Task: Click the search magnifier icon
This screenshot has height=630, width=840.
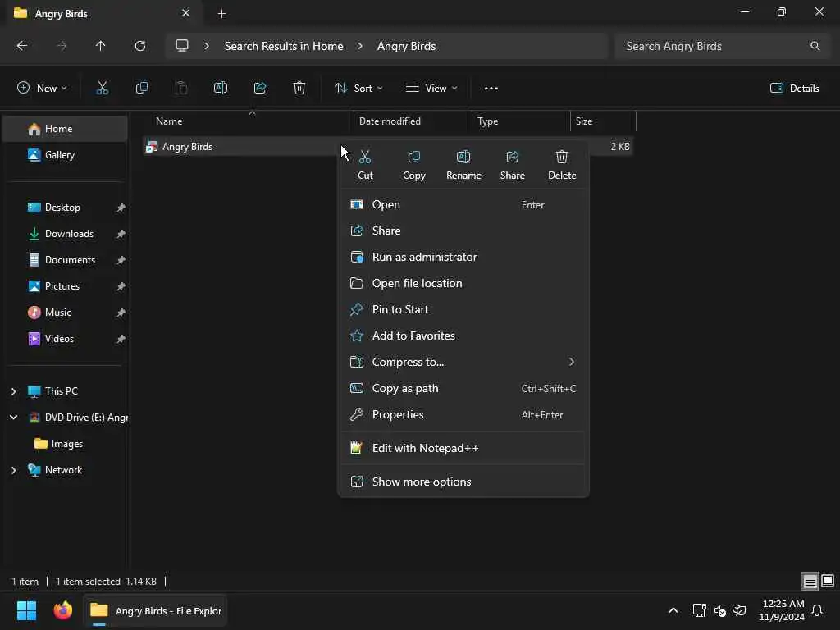Action: pyautogui.click(x=815, y=46)
